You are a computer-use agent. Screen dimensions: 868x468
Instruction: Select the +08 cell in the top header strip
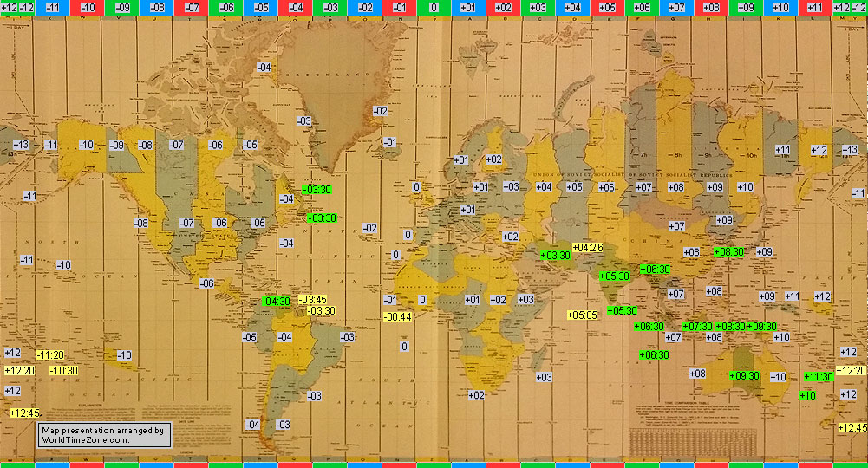click(711, 7)
